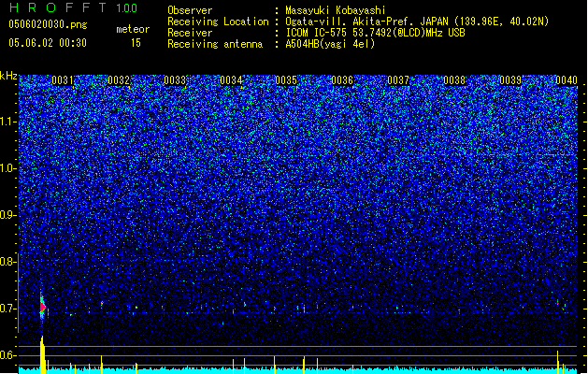Click the 0040 time marker
588x374 pixels.
point(566,80)
